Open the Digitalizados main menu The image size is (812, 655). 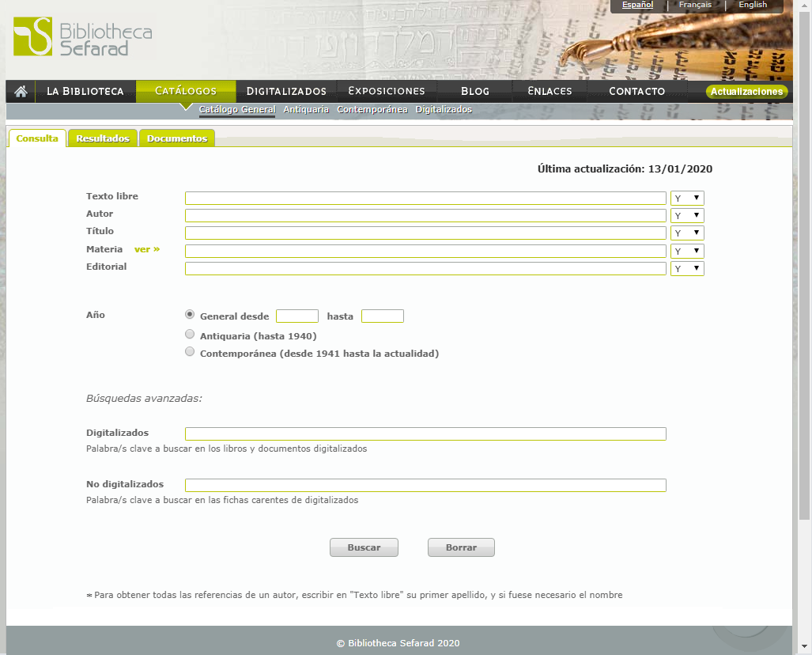coord(286,91)
